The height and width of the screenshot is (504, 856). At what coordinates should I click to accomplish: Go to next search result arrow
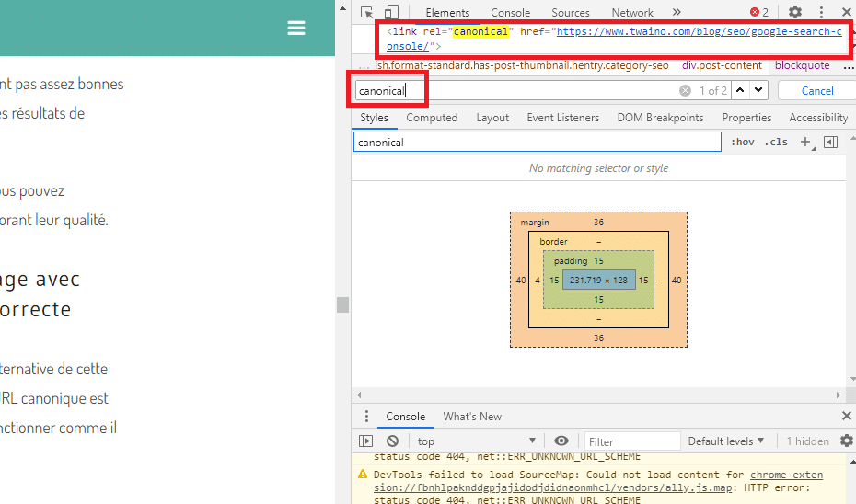(758, 90)
